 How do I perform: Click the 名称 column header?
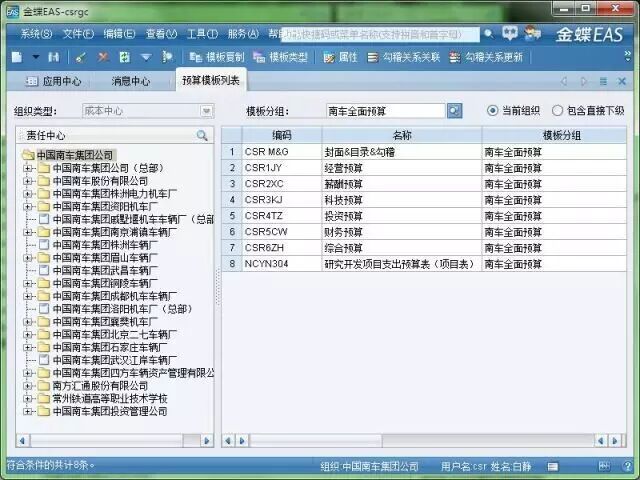pos(402,135)
